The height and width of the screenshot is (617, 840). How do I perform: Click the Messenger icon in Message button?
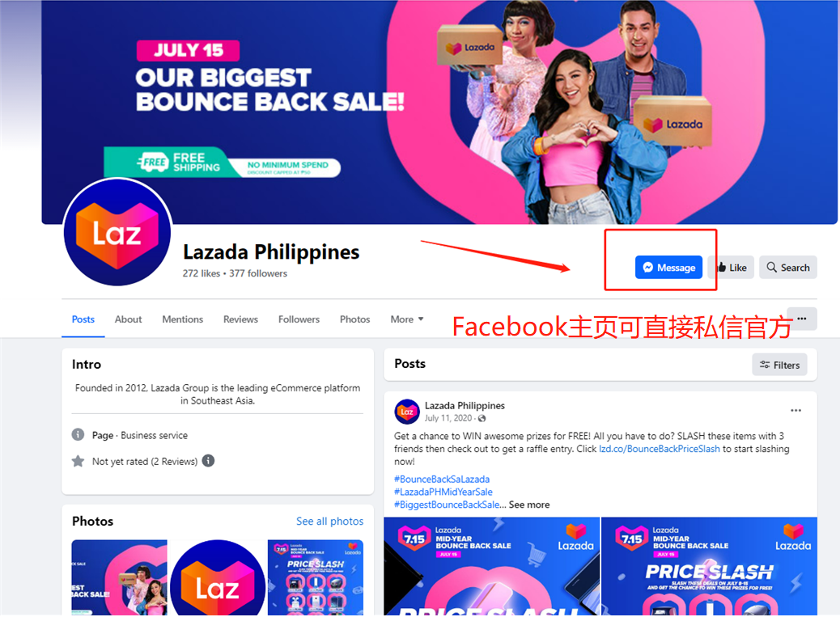click(x=647, y=268)
